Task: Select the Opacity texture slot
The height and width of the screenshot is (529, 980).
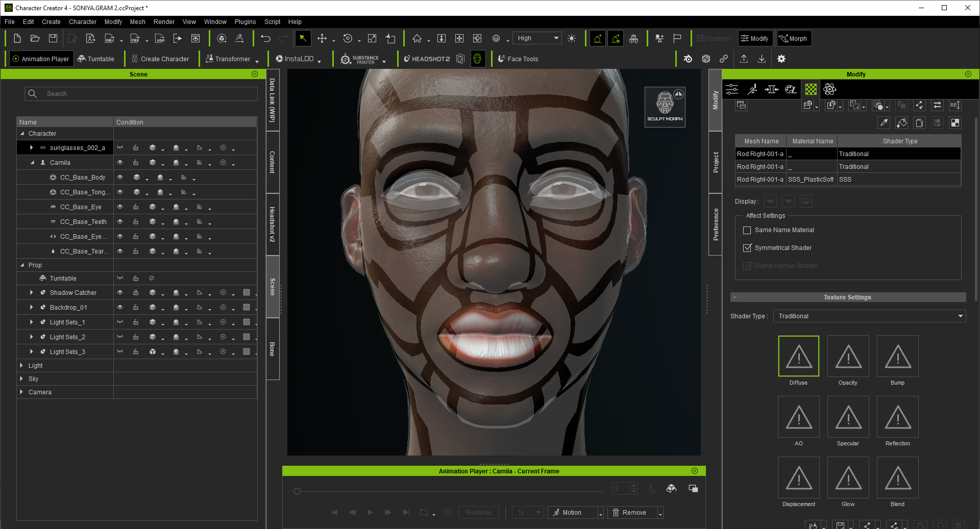Action: (x=848, y=356)
